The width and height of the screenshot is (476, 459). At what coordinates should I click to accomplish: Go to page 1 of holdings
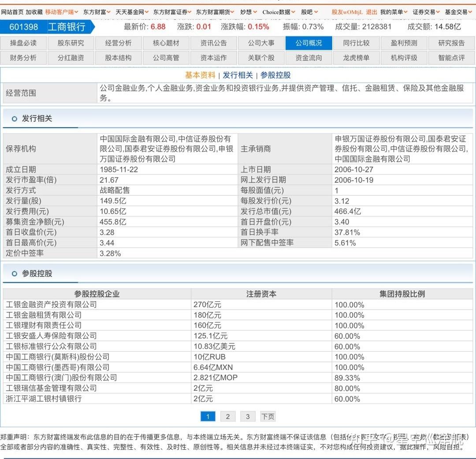point(208,417)
